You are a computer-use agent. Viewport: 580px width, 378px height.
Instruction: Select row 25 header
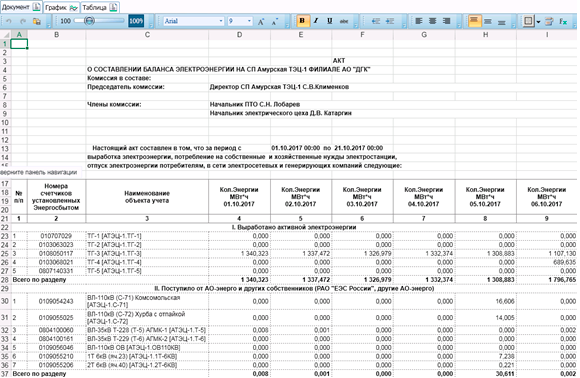point(5,254)
